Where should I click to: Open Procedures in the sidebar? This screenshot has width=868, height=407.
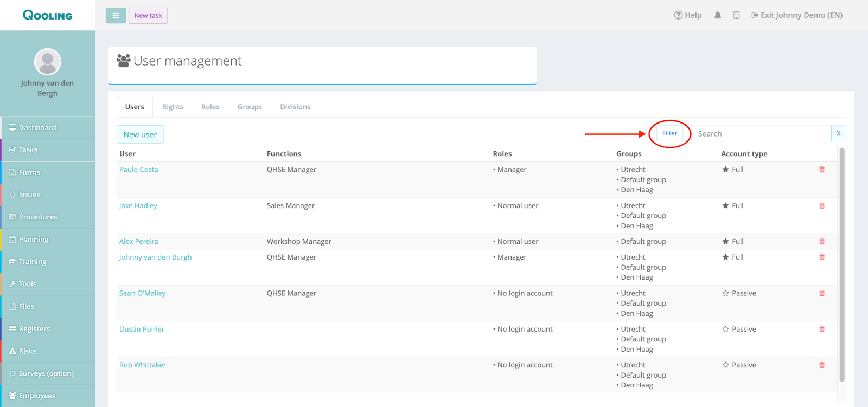pos(48,217)
